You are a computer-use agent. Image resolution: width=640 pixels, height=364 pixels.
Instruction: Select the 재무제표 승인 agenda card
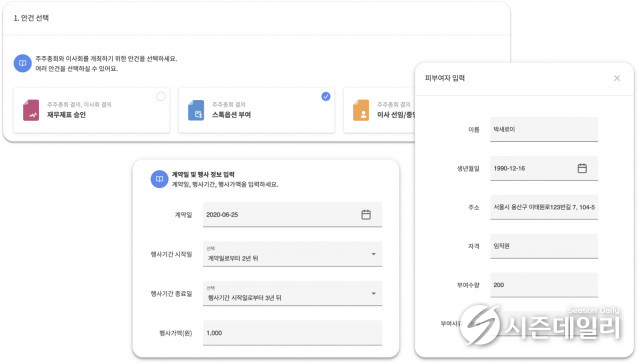(91, 110)
